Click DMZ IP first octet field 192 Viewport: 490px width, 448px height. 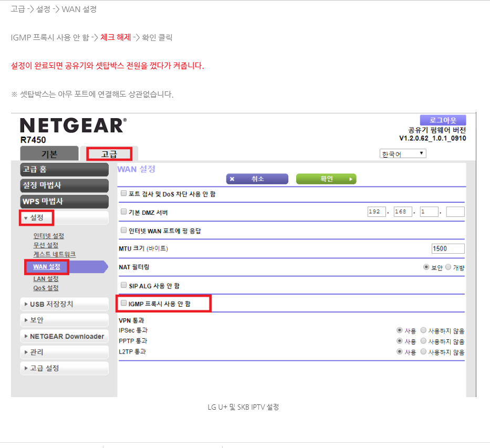pyautogui.click(x=377, y=212)
